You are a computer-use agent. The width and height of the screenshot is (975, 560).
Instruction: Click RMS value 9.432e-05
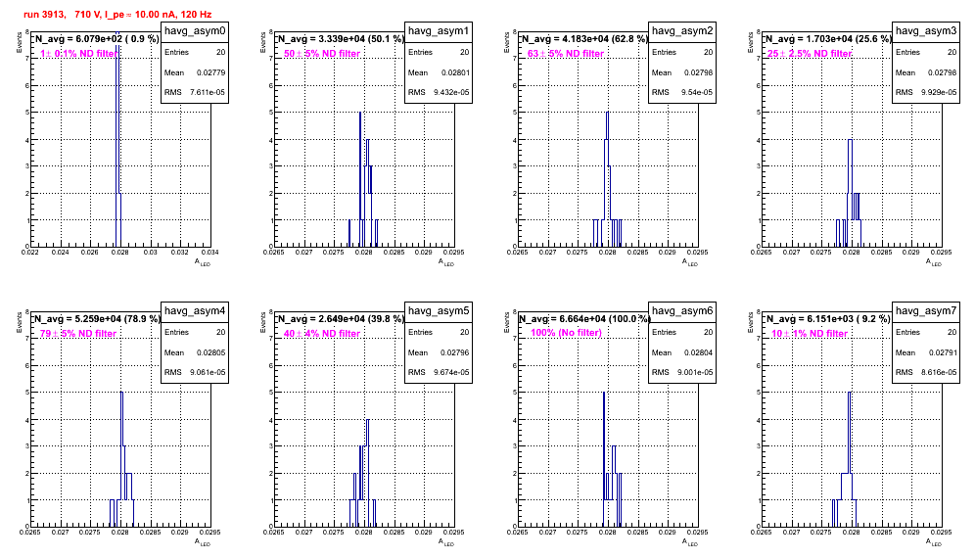pyautogui.click(x=452, y=93)
